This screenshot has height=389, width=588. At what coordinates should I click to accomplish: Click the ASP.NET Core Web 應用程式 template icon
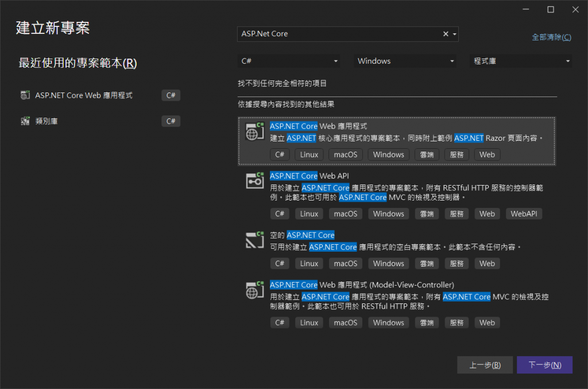[254, 131]
